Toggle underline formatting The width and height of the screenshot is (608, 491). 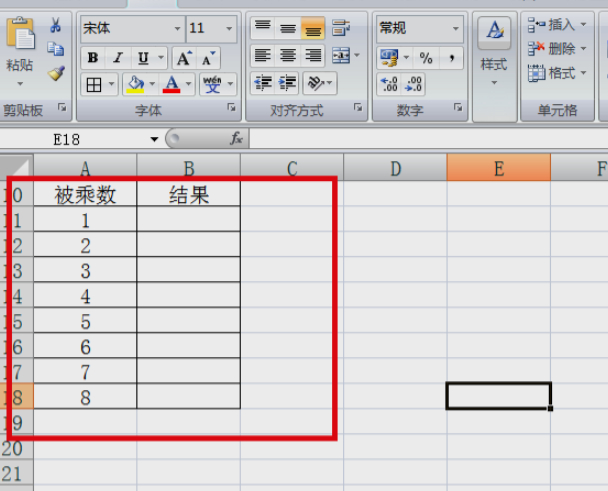coord(143,58)
